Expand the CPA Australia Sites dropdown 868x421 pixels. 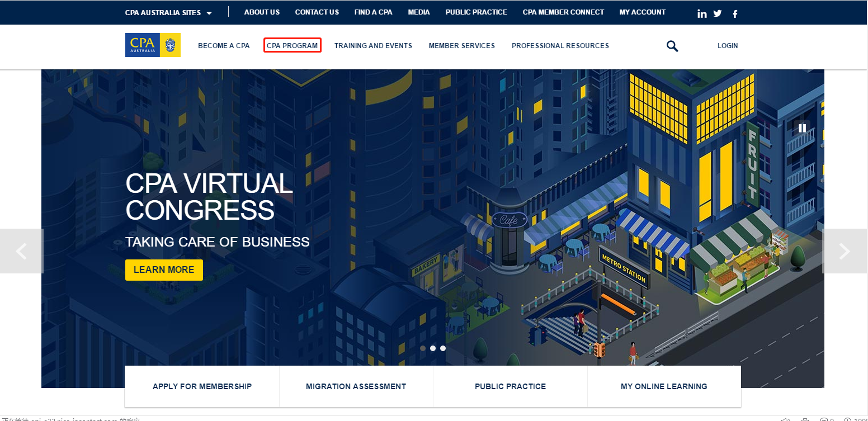pyautogui.click(x=168, y=12)
